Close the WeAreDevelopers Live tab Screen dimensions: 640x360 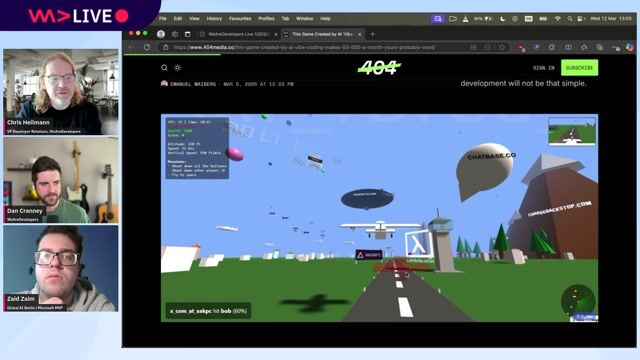pyautogui.click(x=276, y=34)
